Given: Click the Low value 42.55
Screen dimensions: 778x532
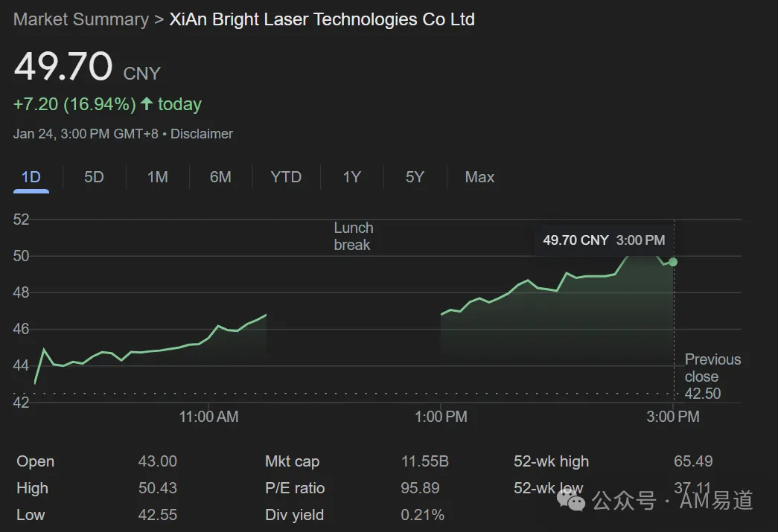Looking at the screenshot, I should pyautogui.click(x=157, y=515).
